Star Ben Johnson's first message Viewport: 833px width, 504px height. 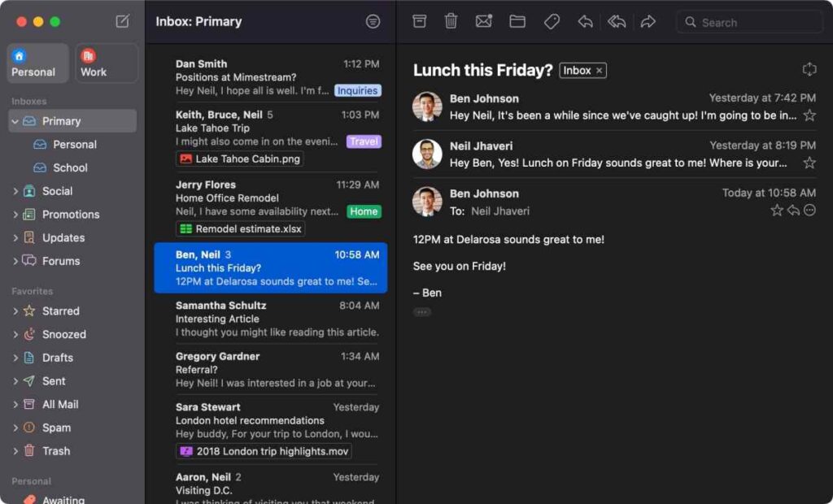click(810, 115)
